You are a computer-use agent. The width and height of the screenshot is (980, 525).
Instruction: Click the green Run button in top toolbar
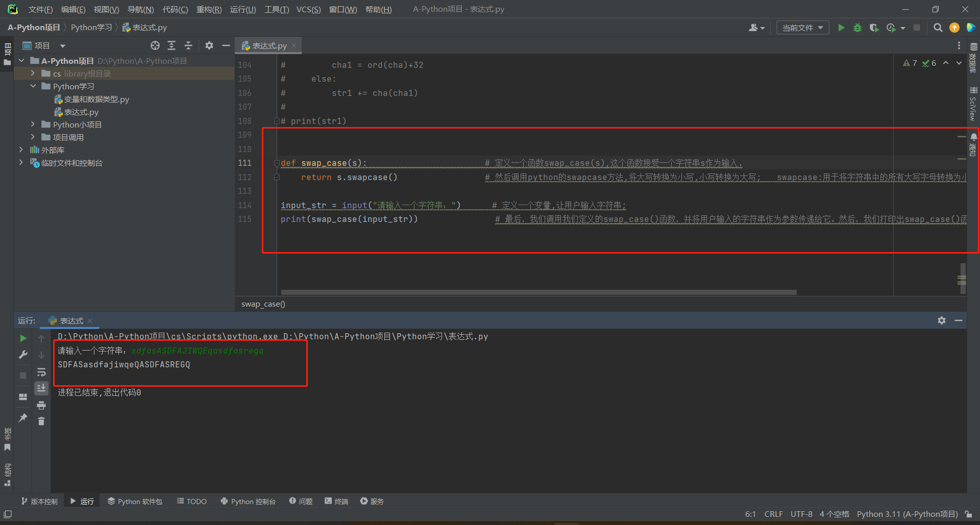[x=841, y=28]
